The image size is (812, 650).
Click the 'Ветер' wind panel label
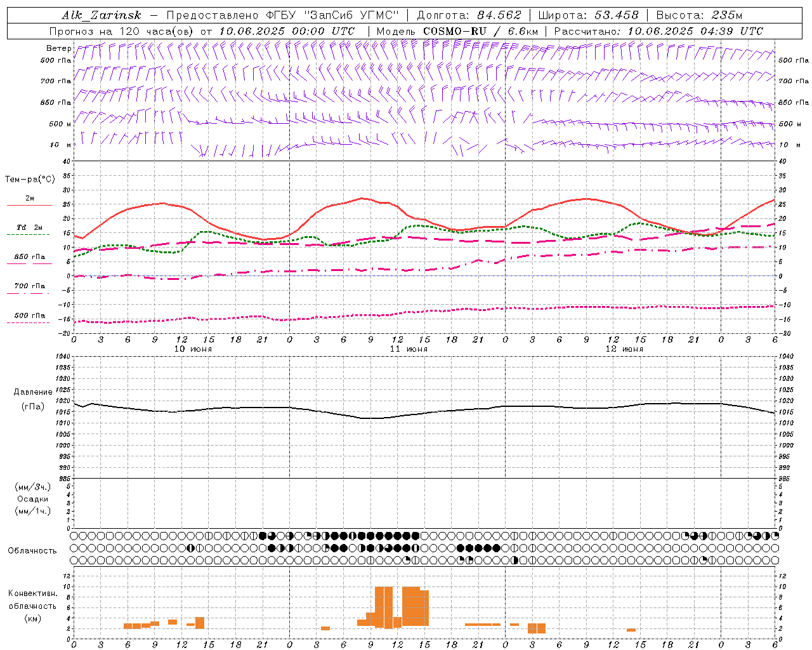pyautogui.click(x=58, y=48)
